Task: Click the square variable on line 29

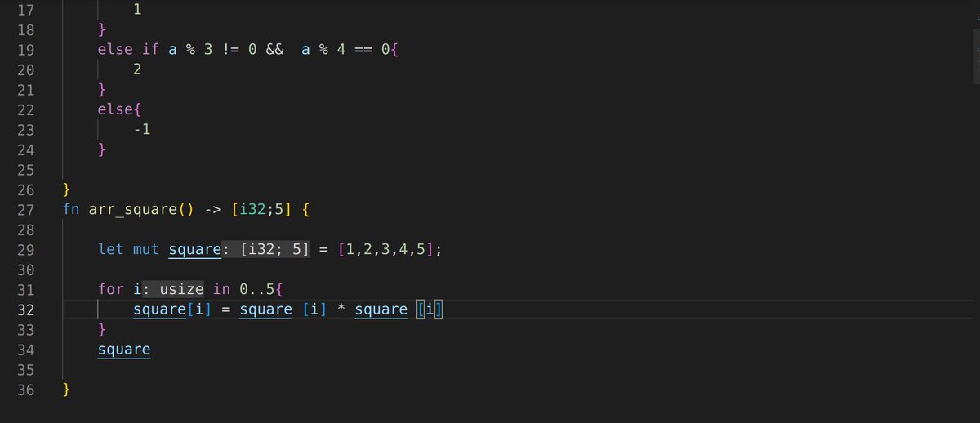Action: pyautogui.click(x=195, y=250)
